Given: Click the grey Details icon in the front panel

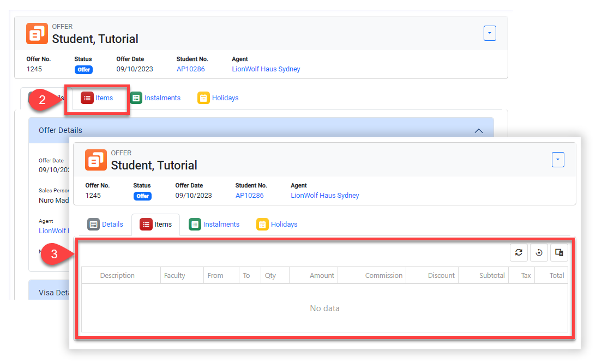Looking at the screenshot, I should tap(93, 224).
